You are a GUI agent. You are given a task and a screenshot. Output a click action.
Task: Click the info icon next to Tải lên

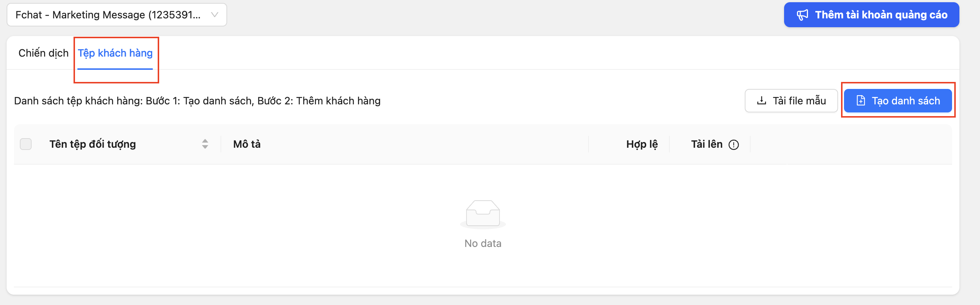pyautogui.click(x=733, y=144)
